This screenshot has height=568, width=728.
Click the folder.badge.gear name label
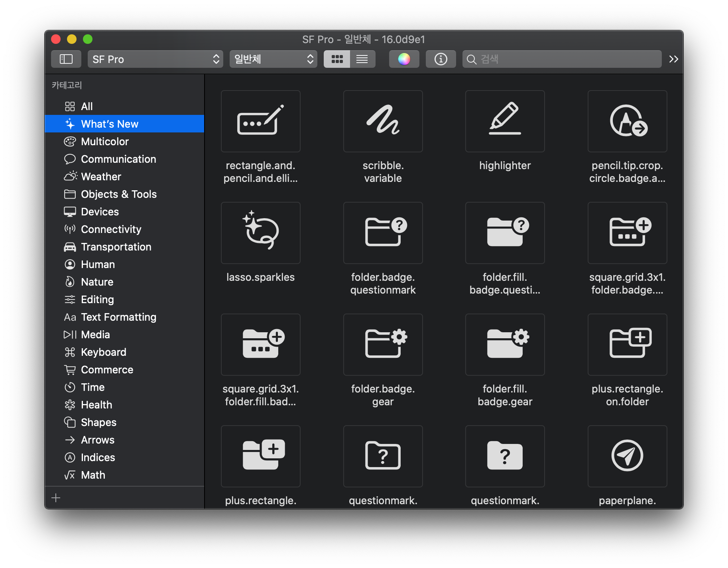pyautogui.click(x=383, y=395)
